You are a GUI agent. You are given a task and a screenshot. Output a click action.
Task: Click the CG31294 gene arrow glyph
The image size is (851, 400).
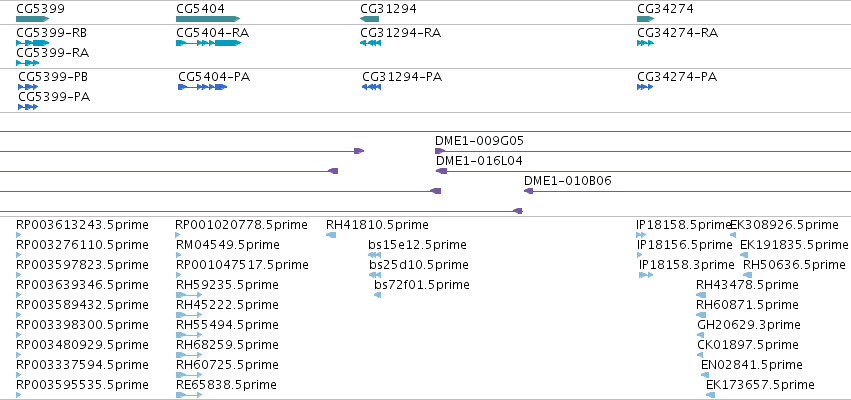[x=369, y=19]
